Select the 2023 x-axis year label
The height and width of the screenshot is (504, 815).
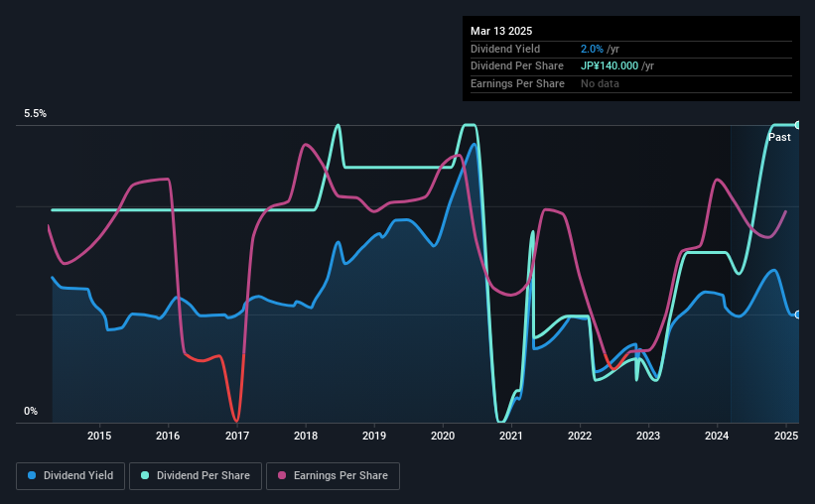[648, 436]
